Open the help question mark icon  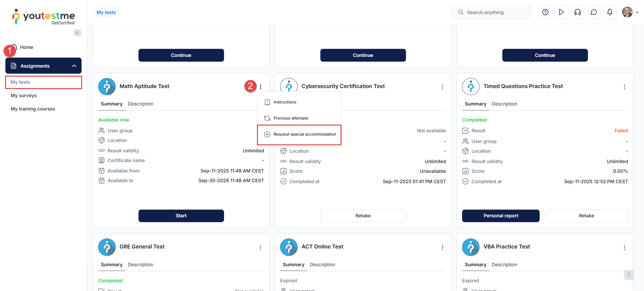coord(545,12)
